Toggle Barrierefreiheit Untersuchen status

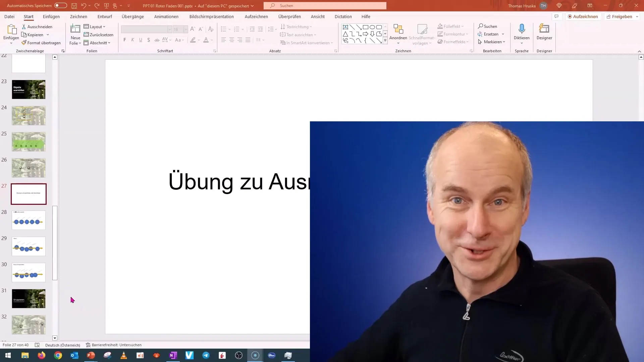pos(113,345)
